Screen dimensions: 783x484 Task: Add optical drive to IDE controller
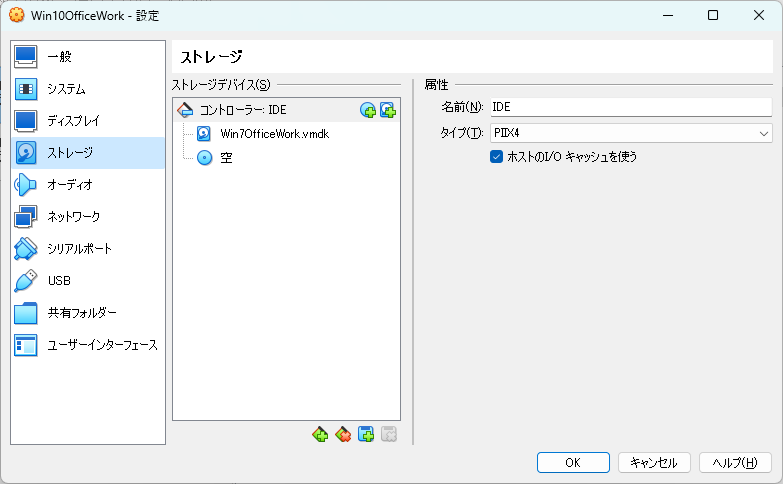368,110
